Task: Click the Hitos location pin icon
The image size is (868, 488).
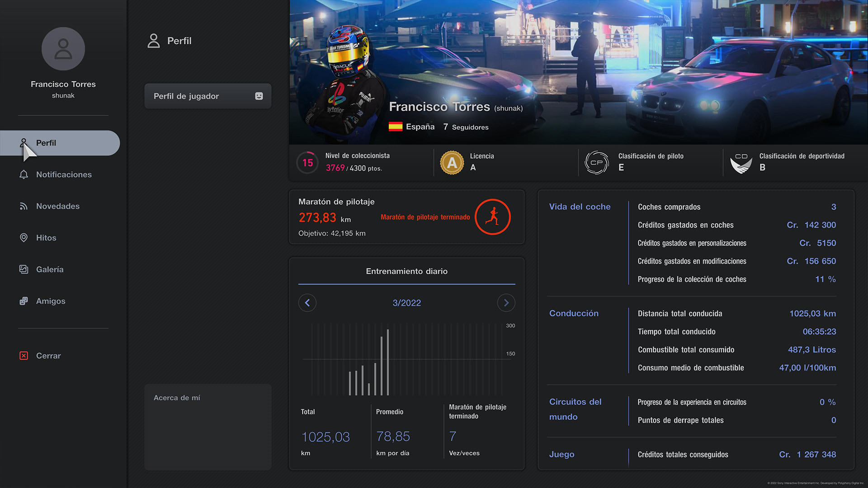Action: click(24, 238)
